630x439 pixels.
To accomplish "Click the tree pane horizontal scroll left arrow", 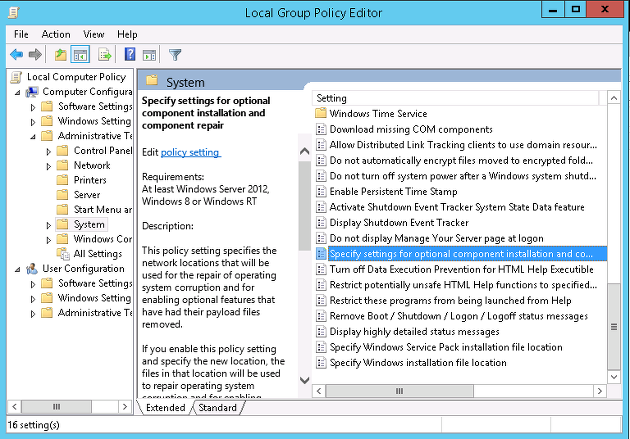I will click(14, 407).
